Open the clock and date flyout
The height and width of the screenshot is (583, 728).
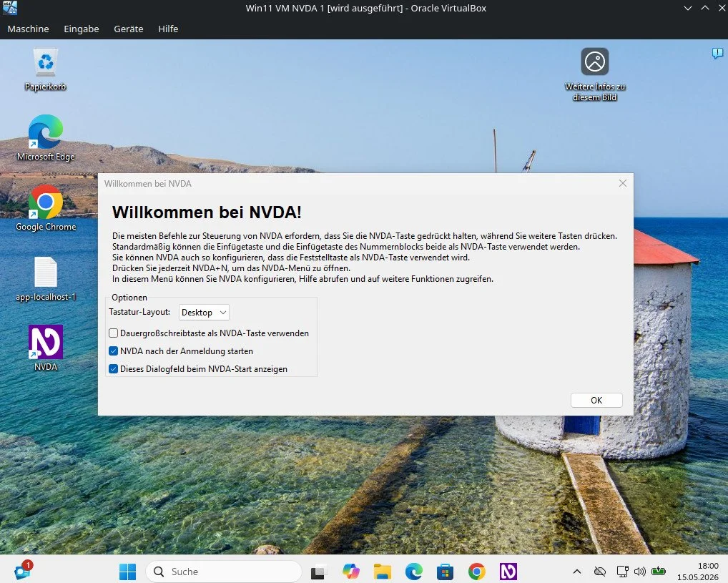click(697, 572)
